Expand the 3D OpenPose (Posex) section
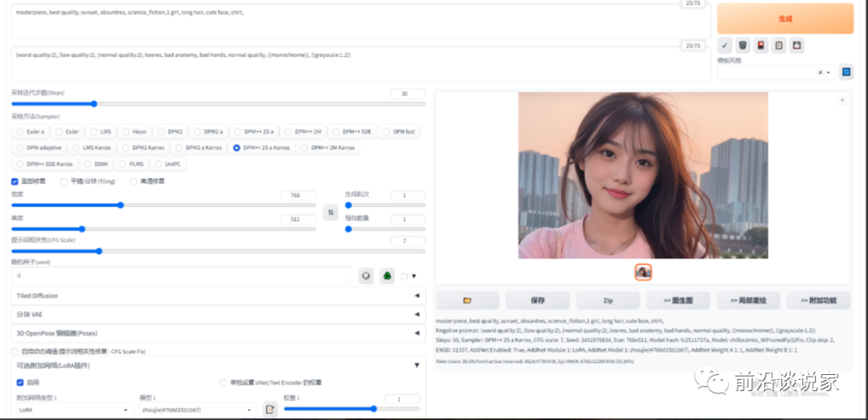868x420 pixels. click(218, 333)
